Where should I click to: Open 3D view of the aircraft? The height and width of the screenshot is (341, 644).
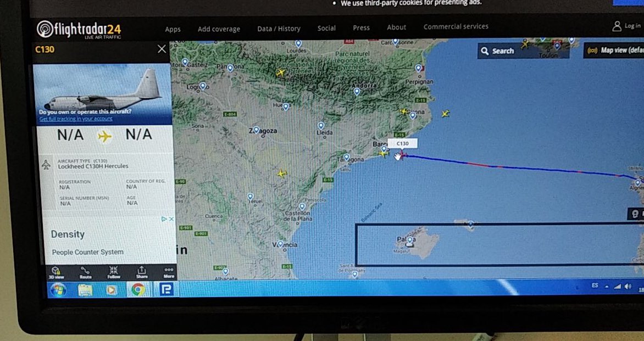pyautogui.click(x=56, y=272)
